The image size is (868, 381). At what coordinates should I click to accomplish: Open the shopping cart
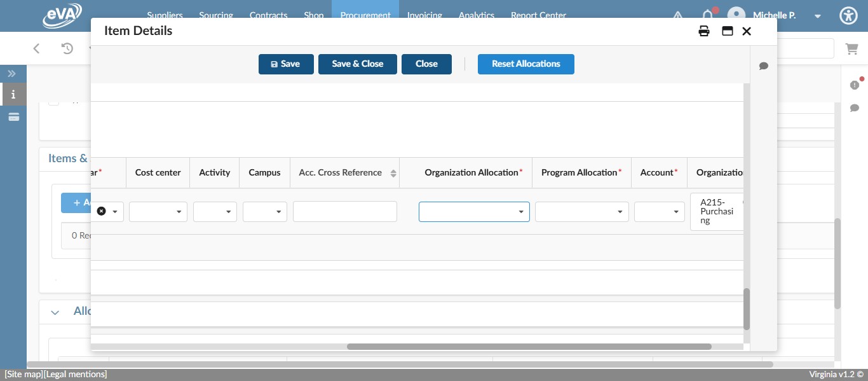[851, 48]
